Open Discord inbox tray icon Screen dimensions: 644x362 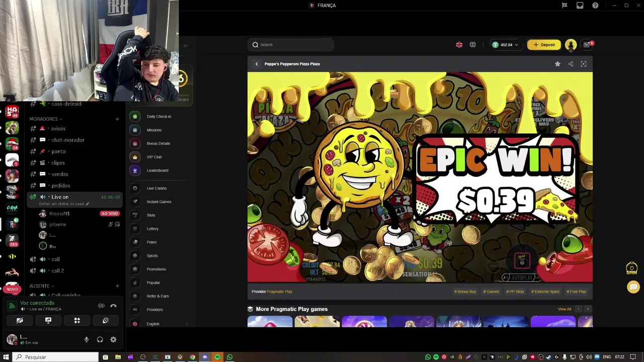point(580,5)
